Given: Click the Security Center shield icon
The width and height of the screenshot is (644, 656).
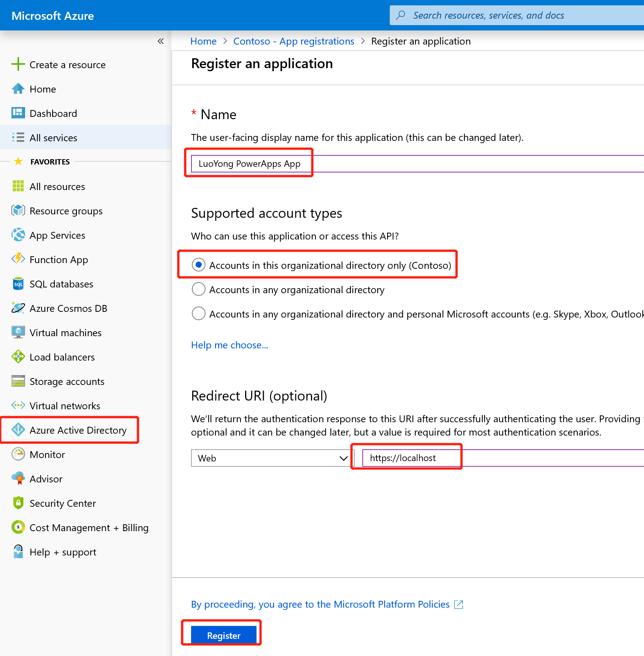Looking at the screenshot, I should 18,503.
